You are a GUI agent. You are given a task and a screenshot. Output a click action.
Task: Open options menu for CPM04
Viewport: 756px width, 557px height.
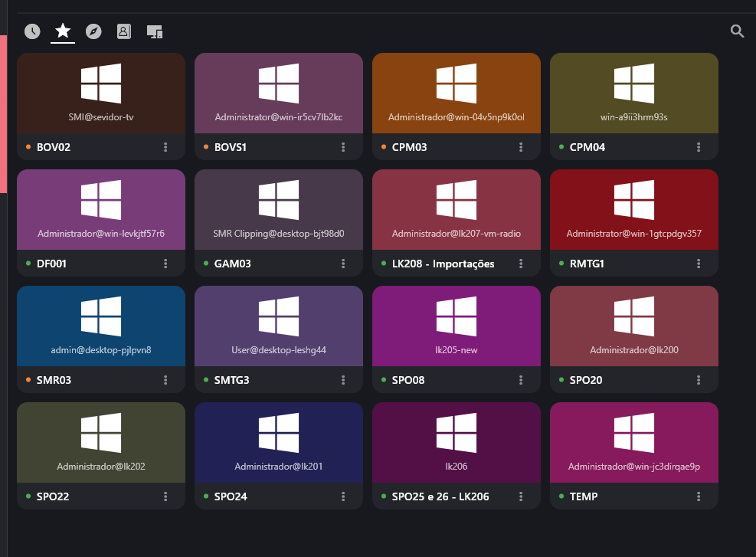[699, 147]
